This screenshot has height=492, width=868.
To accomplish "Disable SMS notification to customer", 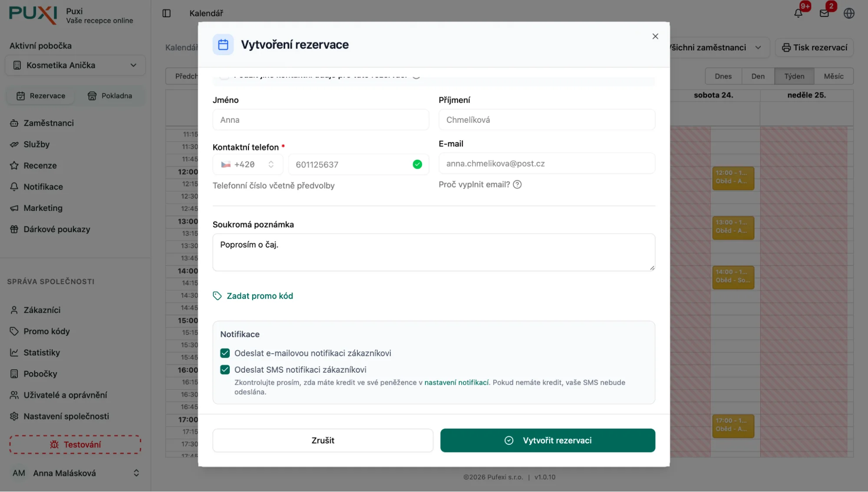I will (x=224, y=369).
